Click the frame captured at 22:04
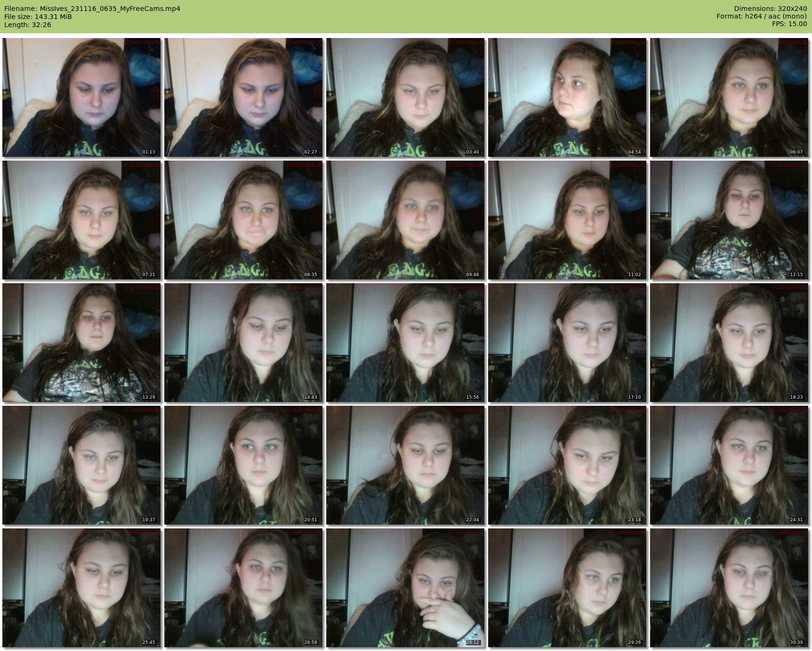812x651 pixels. click(406, 465)
